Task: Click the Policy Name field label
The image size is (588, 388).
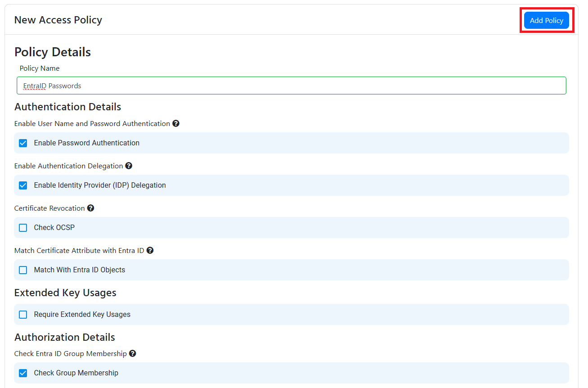Action: coord(40,68)
